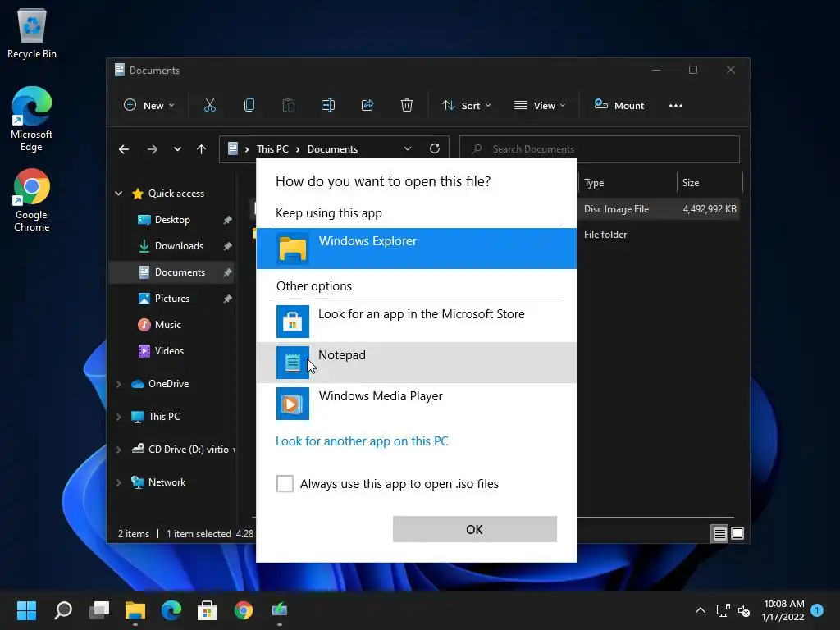Viewport: 840px width, 630px height.
Task: Open the See more ellipsis menu
Action: (x=676, y=106)
